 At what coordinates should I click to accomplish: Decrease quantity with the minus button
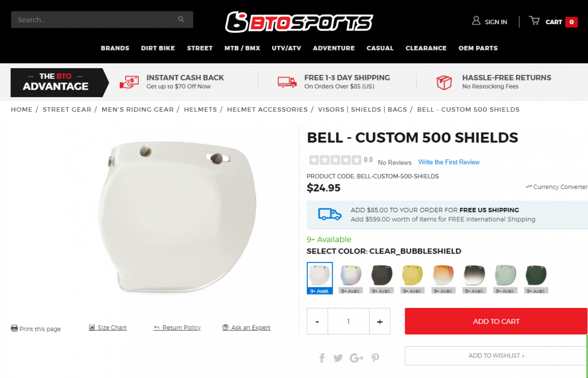point(318,322)
